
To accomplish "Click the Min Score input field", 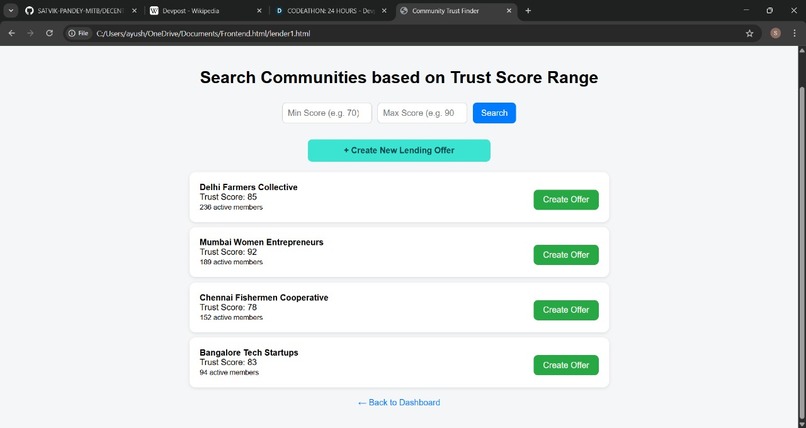I will pyautogui.click(x=327, y=113).
